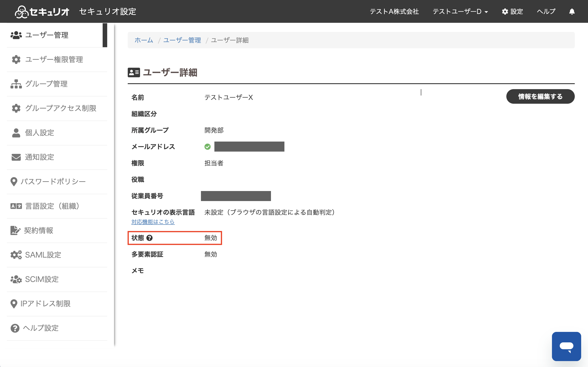The image size is (588, 367).
Task: Open ヘルプ in the top bar
Action: tap(546, 11)
